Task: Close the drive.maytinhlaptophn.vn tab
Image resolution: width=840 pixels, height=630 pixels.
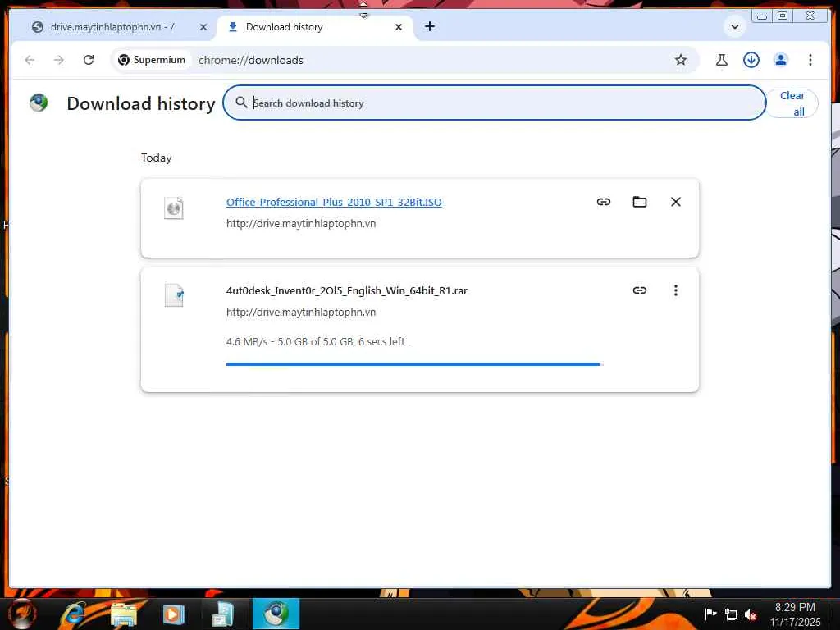Action: click(x=203, y=27)
